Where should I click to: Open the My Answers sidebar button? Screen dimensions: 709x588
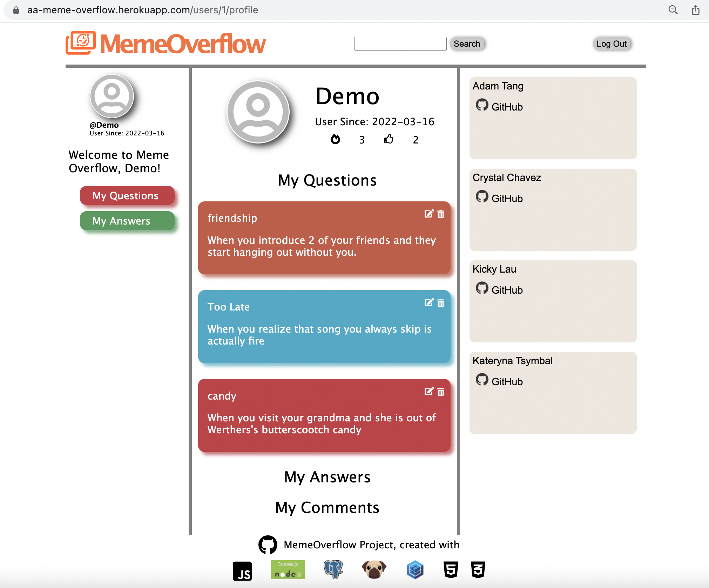point(127,221)
